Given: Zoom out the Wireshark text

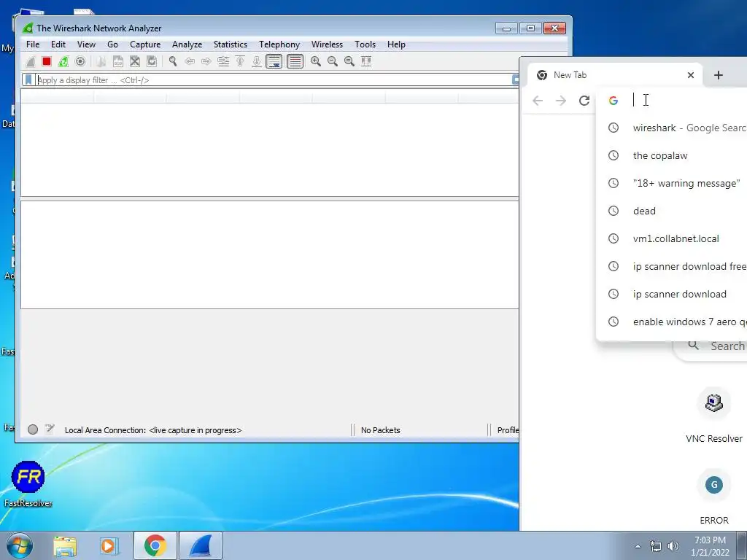Looking at the screenshot, I should coord(333,61).
